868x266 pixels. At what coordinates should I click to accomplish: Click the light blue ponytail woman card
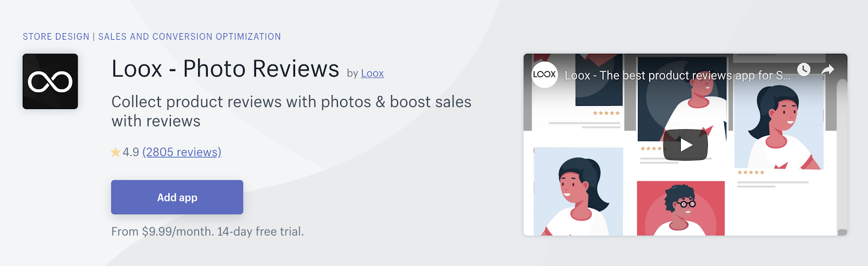pos(578,192)
